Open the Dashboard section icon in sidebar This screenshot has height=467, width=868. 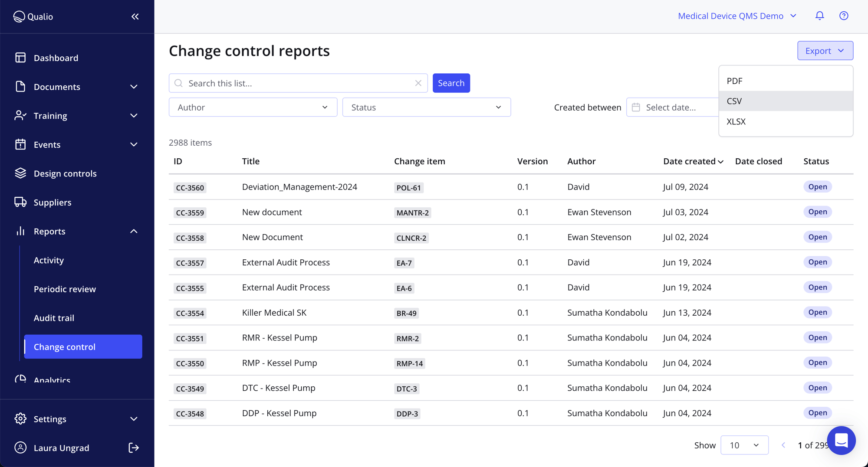click(x=20, y=57)
